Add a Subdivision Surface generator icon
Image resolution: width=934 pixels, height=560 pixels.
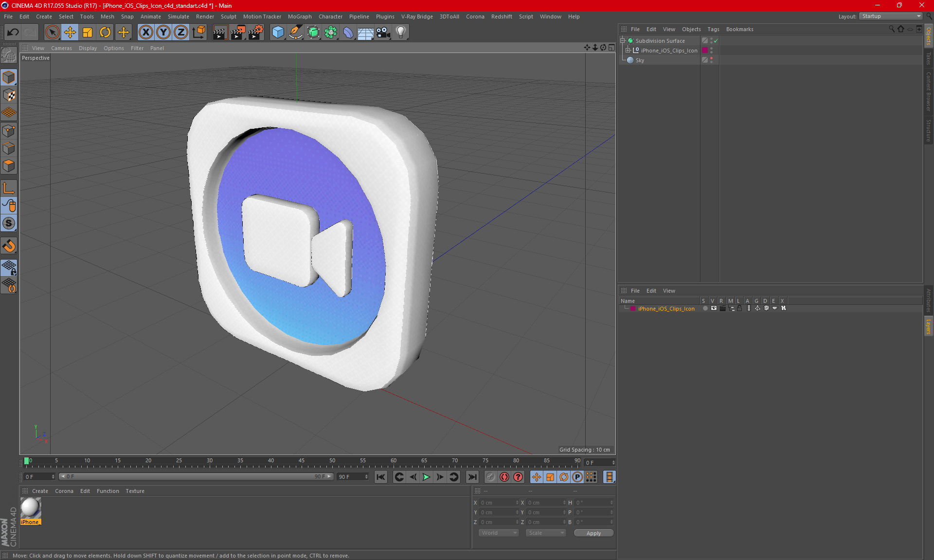[x=313, y=32]
